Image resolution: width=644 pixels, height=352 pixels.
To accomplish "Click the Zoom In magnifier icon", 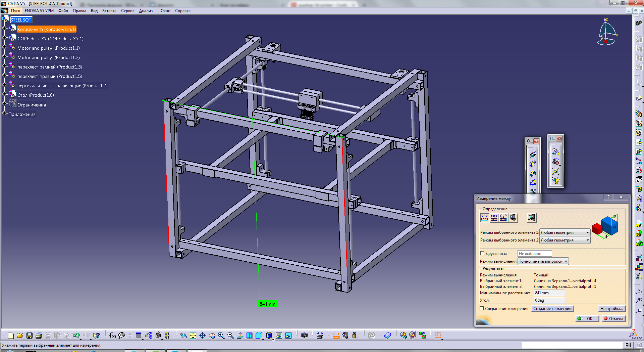I will [x=221, y=336].
